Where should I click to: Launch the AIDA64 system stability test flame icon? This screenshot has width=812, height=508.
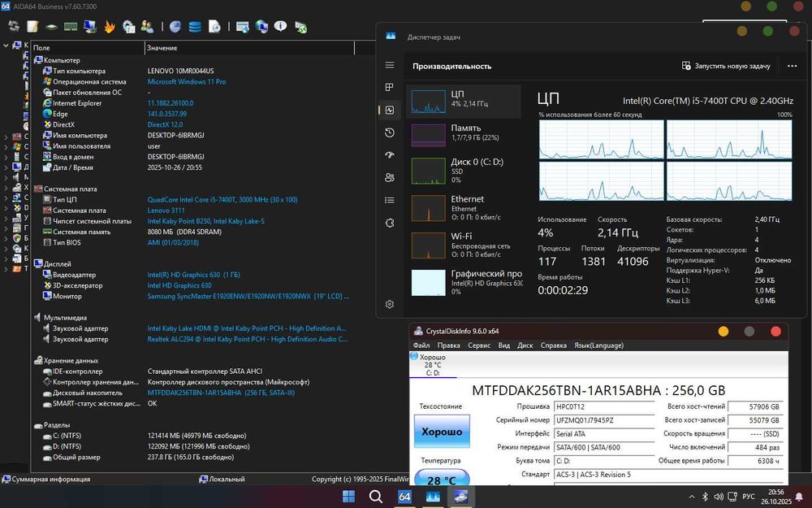click(110, 27)
